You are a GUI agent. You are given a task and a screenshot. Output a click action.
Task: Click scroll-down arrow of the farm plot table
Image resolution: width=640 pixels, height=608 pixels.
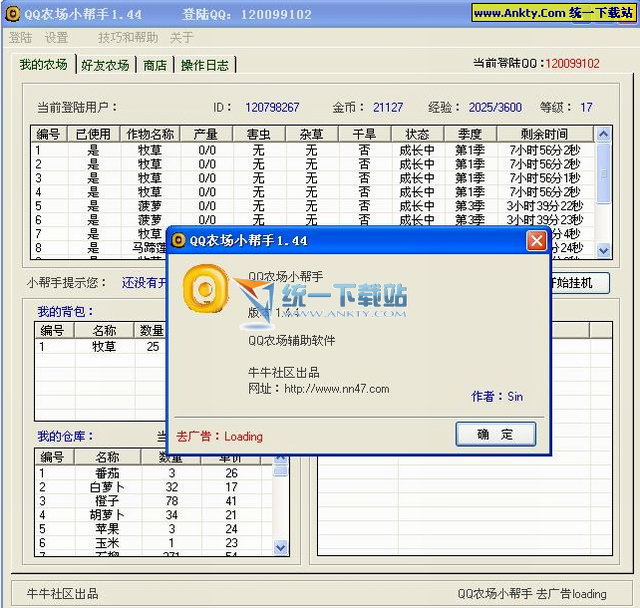(x=603, y=250)
